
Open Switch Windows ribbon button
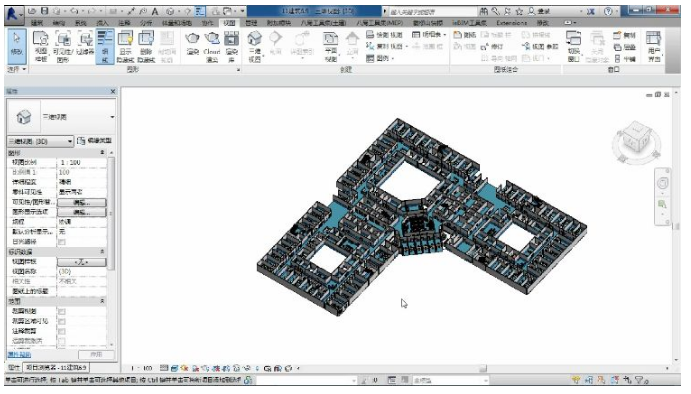(573, 46)
